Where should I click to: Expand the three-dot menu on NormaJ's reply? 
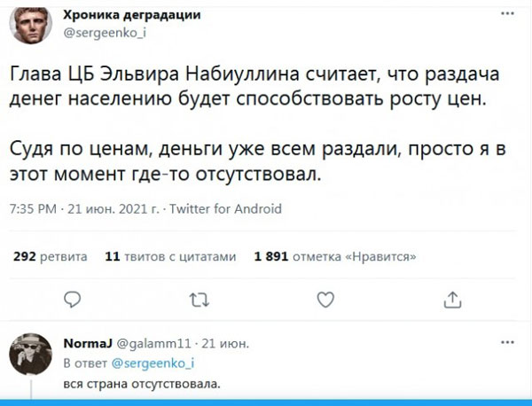tap(506, 343)
